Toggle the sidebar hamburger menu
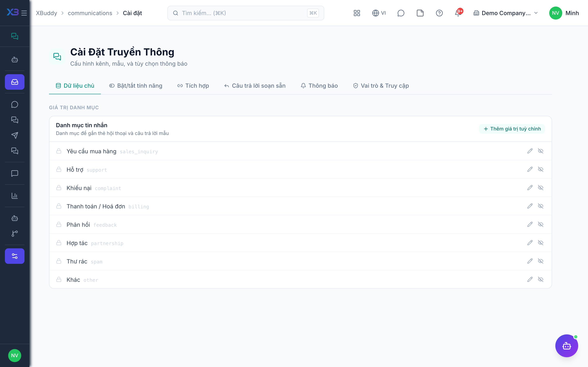 (24, 13)
